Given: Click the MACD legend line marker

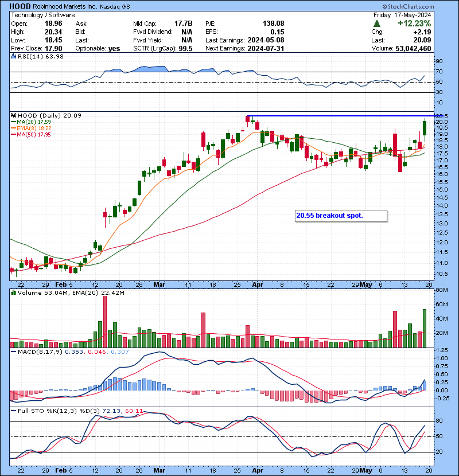Looking at the screenshot, I should (x=13, y=352).
